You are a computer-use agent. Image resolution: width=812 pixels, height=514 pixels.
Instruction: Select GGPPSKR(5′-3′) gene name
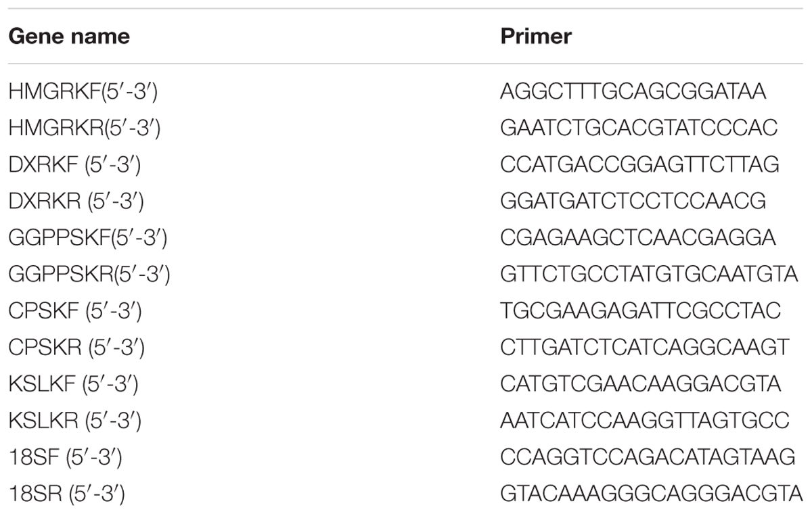click(x=89, y=274)
